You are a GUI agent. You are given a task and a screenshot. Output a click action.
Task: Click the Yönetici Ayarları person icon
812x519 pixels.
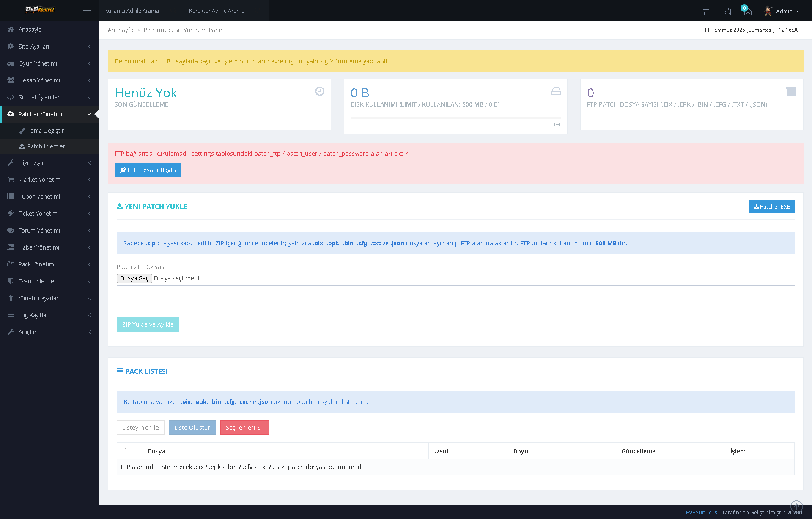pyautogui.click(x=11, y=298)
